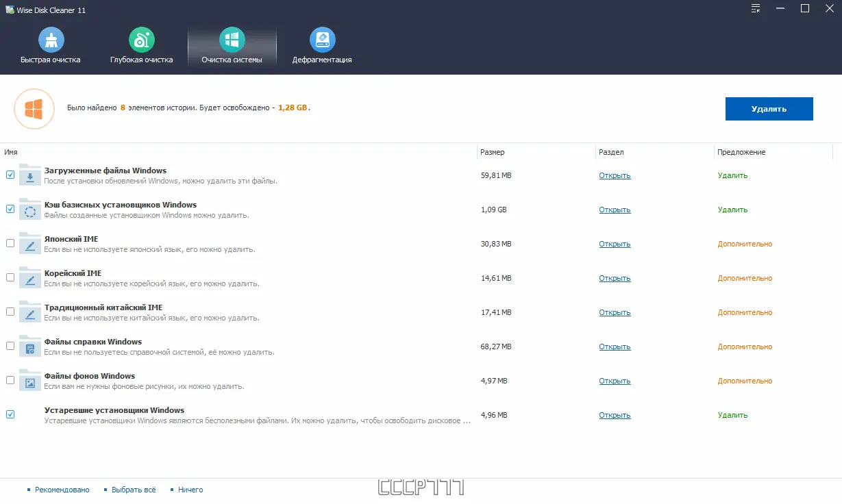Click the blue Удалить button
The width and height of the screenshot is (842, 504).
(769, 109)
